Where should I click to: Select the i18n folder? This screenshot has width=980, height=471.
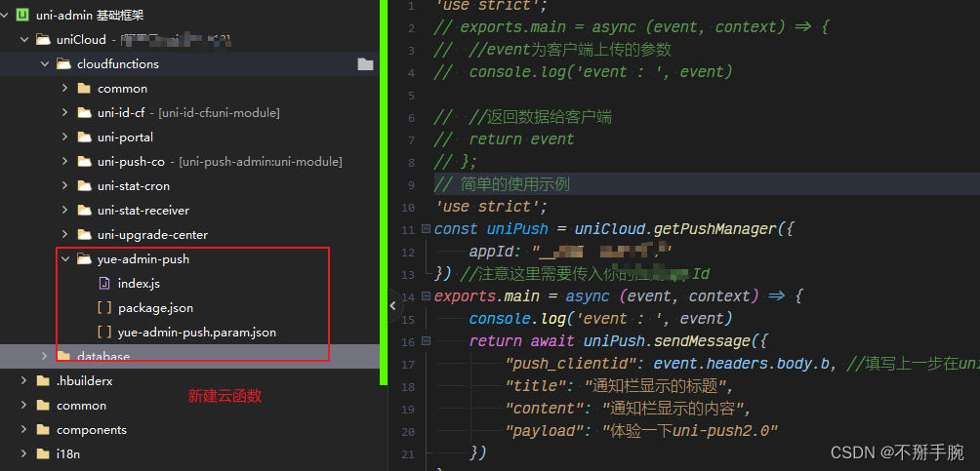coord(68,454)
